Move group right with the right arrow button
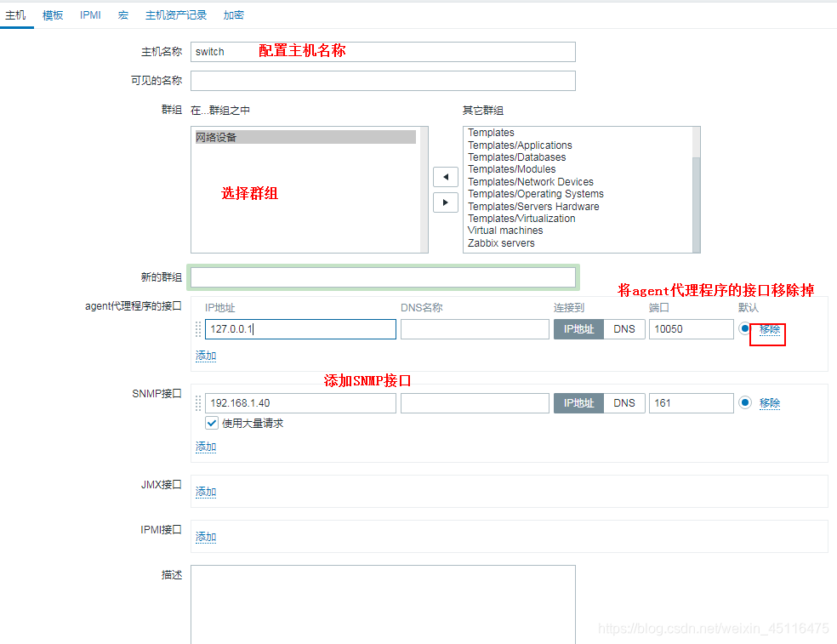This screenshot has width=837, height=644. (x=446, y=202)
